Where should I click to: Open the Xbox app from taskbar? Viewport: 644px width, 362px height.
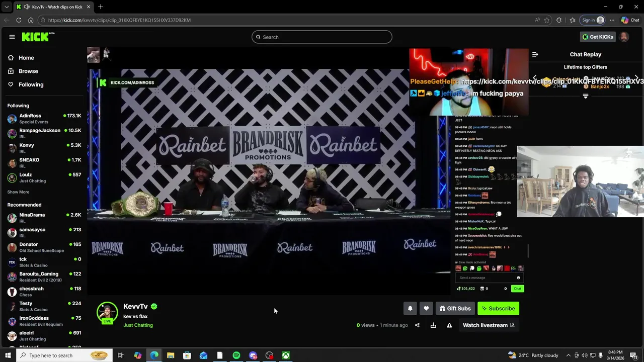click(x=285, y=355)
